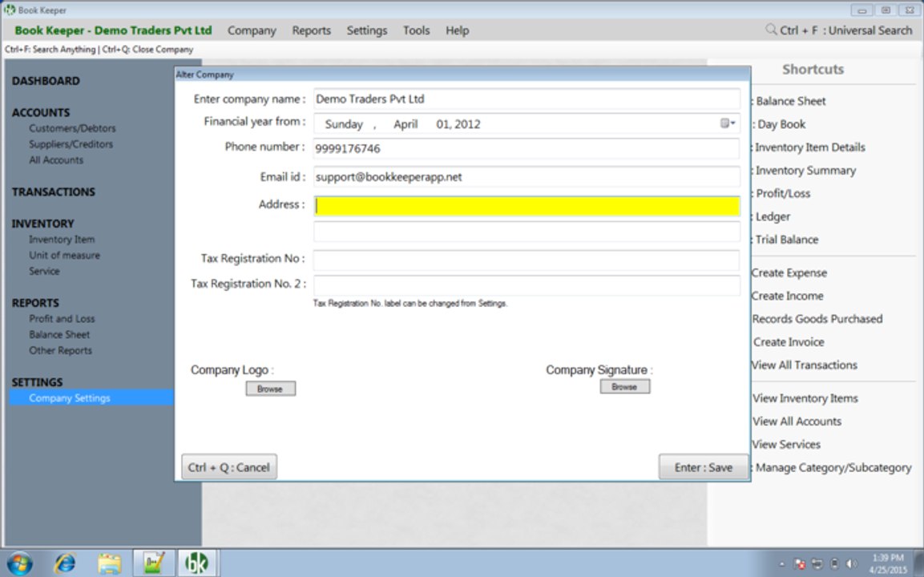Click the Tax Registration No. 2 field
924x577 pixels.
coord(527,285)
